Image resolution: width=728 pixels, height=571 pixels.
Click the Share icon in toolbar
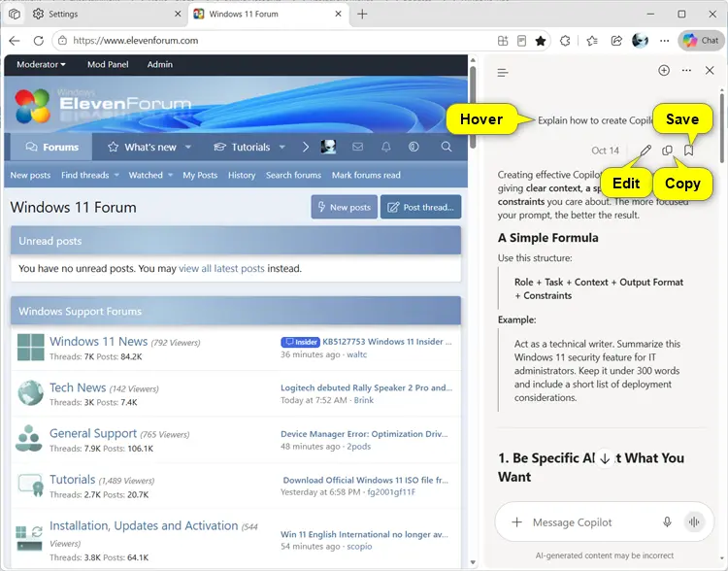tap(616, 41)
